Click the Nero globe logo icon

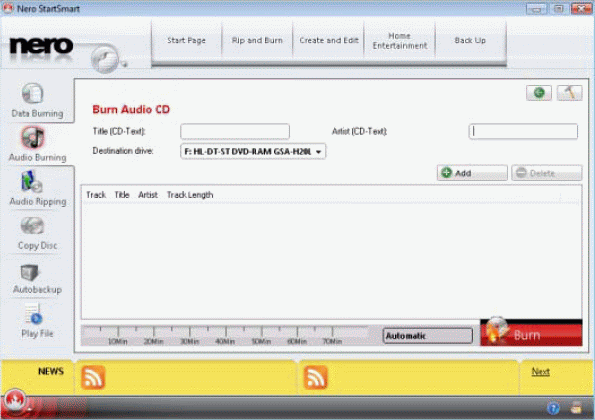(x=105, y=58)
